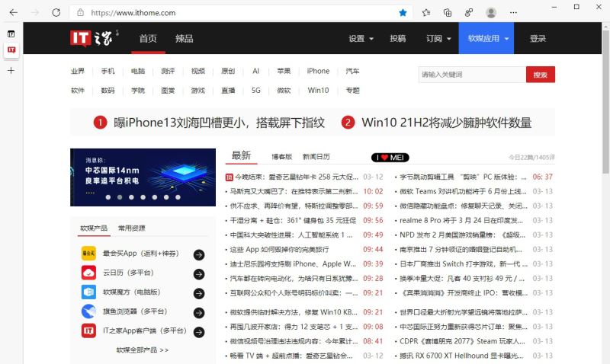Open the Win10 category link
610x364 pixels.
[318, 91]
